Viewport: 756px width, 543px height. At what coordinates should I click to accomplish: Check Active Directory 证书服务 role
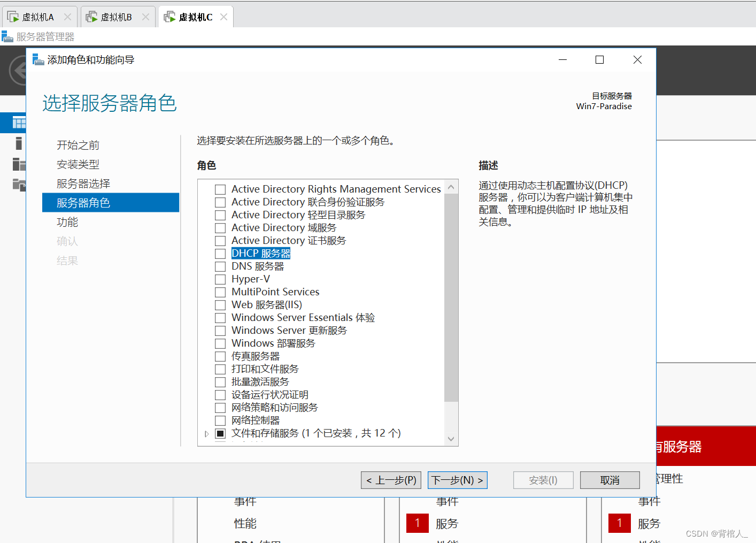[x=220, y=241]
